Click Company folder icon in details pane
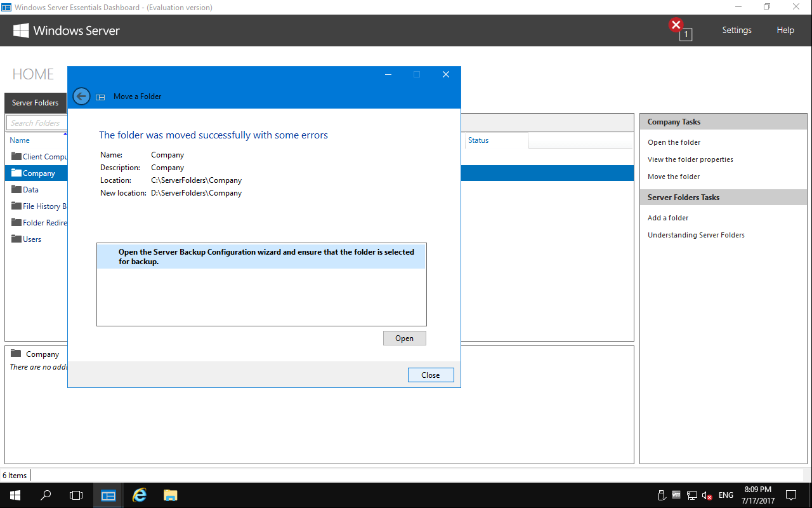The height and width of the screenshot is (508, 812). tap(16, 354)
